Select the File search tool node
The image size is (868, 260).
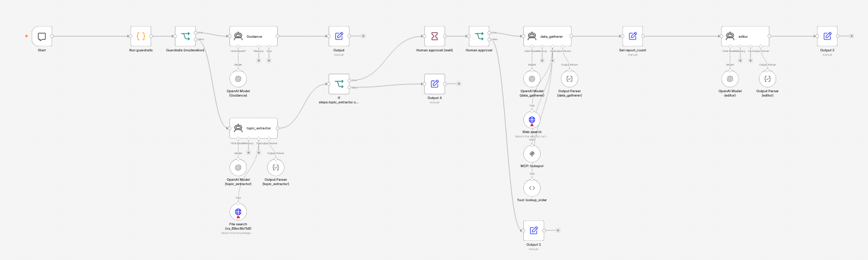(x=238, y=212)
